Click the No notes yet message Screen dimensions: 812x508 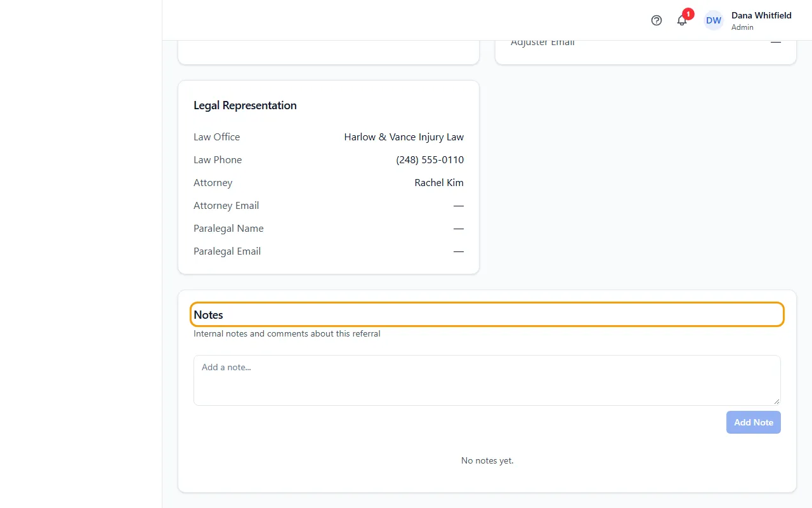tap(487, 460)
